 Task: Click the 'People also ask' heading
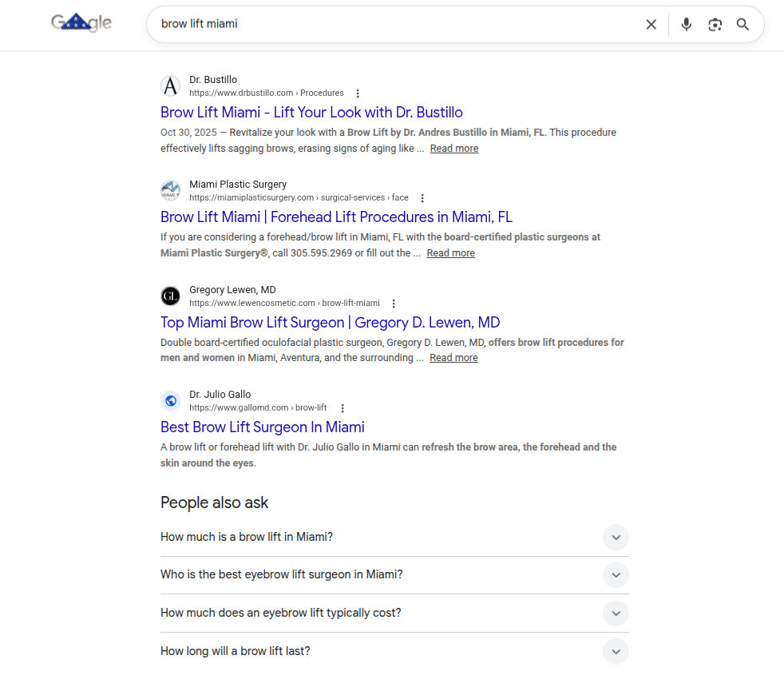coord(215,502)
